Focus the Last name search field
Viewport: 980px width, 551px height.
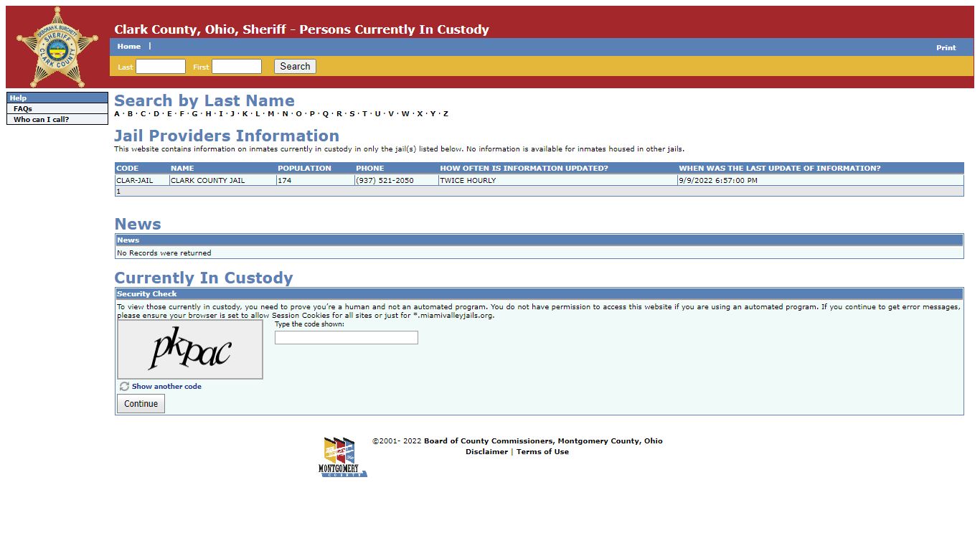click(x=161, y=67)
